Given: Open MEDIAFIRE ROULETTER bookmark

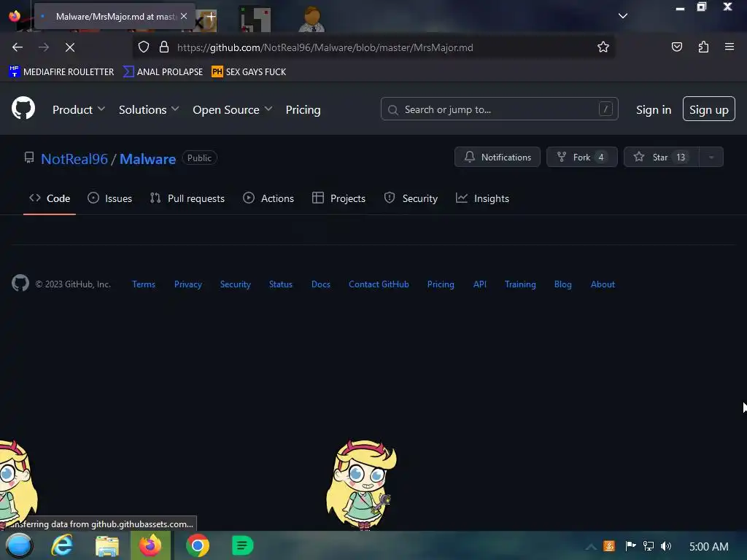Looking at the screenshot, I should tap(61, 72).
